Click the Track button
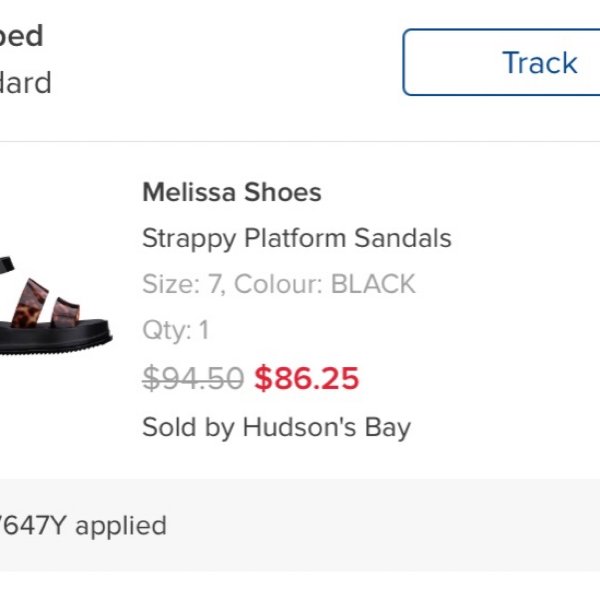This screenshot has height=600, width=600. pyautogui.click(x=500, y=62)
